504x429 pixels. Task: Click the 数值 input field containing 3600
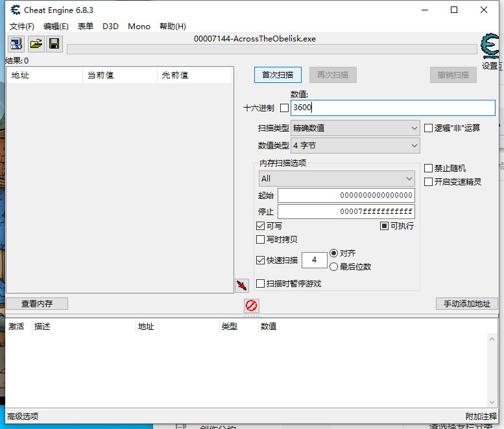point(393,108)
